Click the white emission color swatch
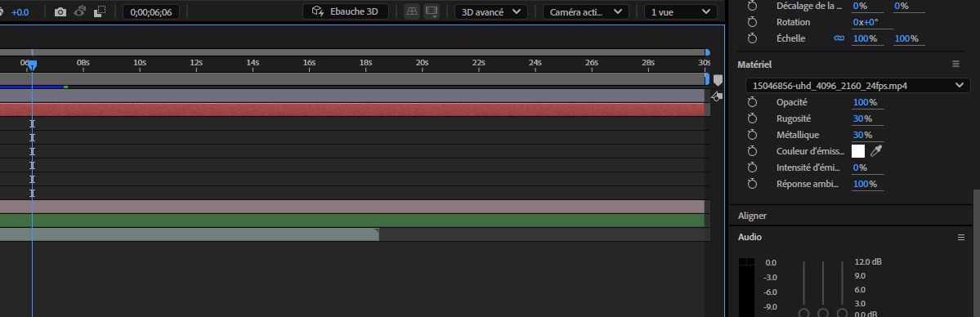Screen dimensions: 980x317 click(x=858, y=150)
